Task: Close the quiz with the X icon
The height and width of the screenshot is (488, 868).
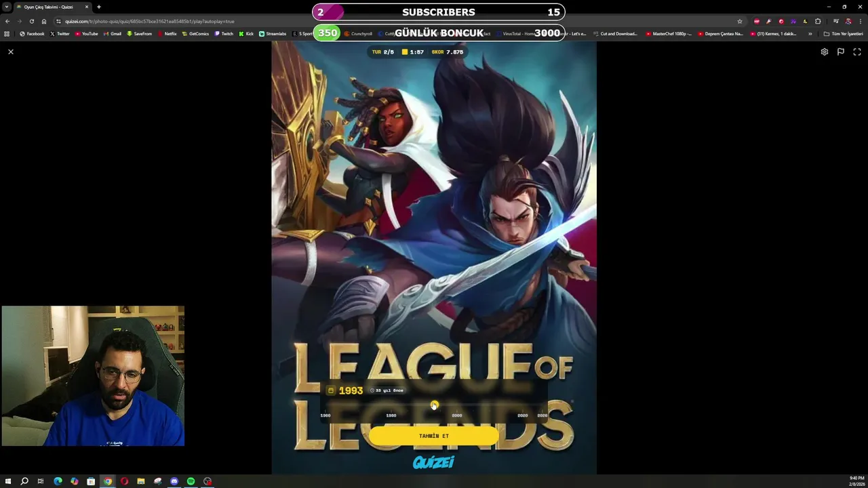Action: click(x=11, y=52)
